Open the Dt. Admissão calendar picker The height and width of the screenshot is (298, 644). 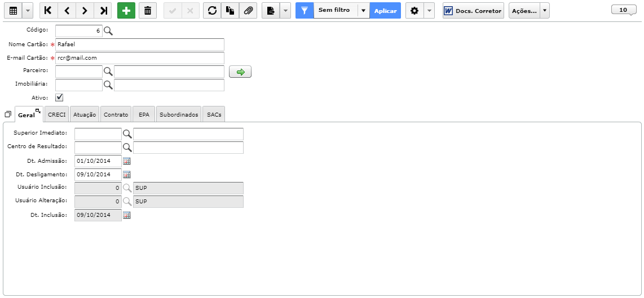point(127,161)
